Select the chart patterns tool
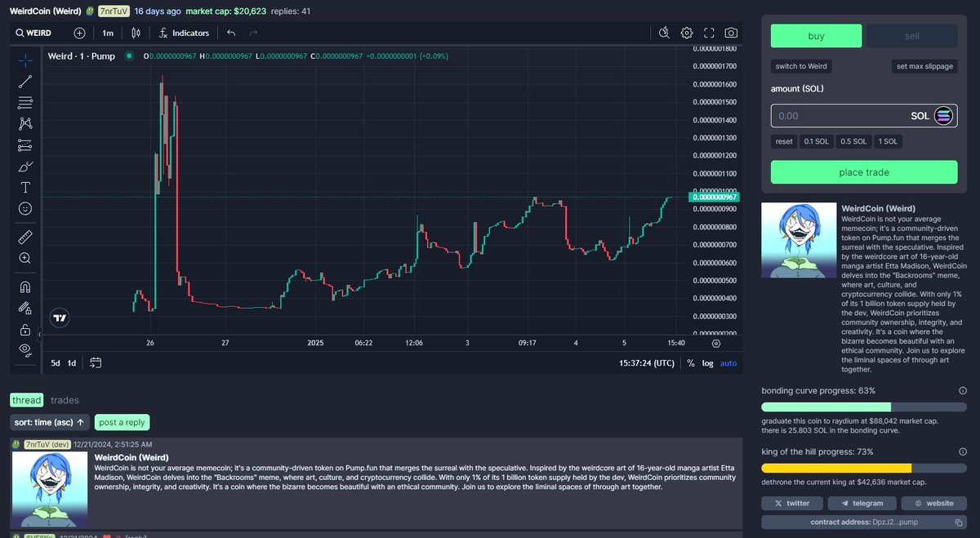 pos(25,123)
